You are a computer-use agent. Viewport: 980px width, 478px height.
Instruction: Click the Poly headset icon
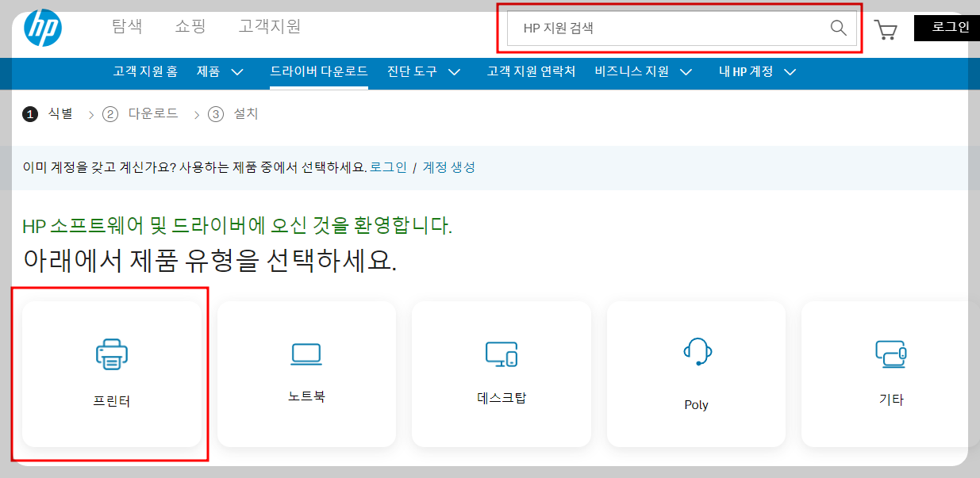(696, 353)
